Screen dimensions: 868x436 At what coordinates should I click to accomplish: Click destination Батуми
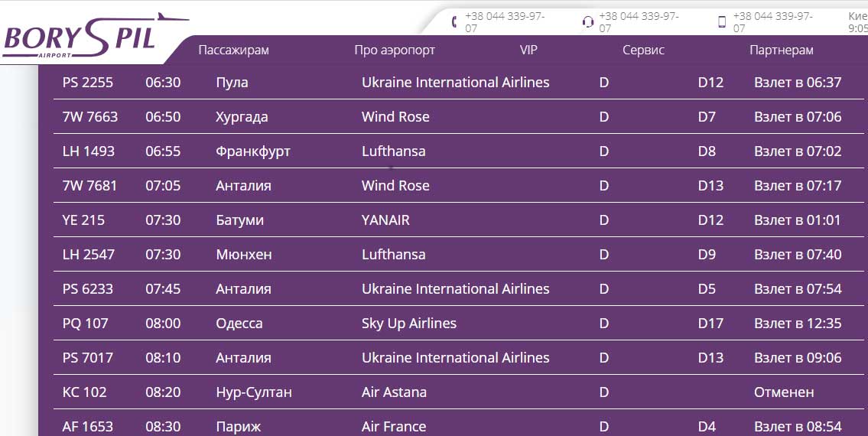coord(239,220)
